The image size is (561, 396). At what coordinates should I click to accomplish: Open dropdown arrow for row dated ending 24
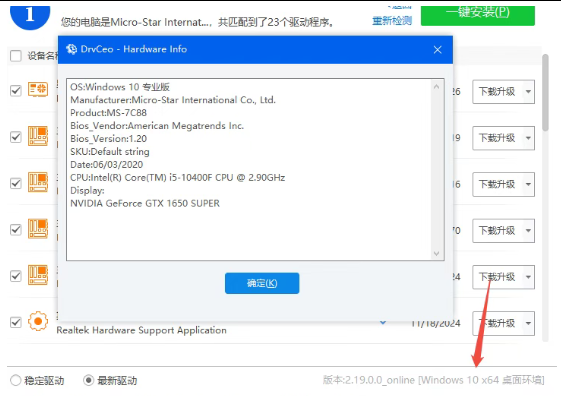528,277
